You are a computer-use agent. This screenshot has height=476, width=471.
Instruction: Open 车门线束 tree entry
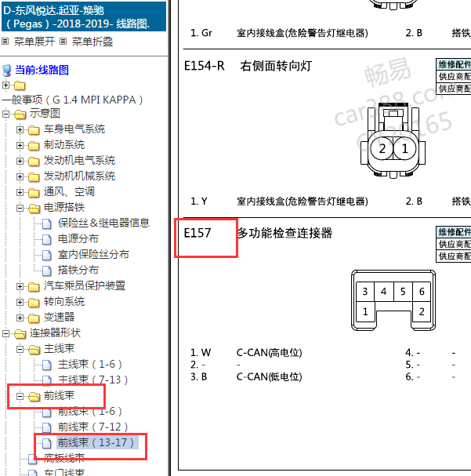pos(64,472)
